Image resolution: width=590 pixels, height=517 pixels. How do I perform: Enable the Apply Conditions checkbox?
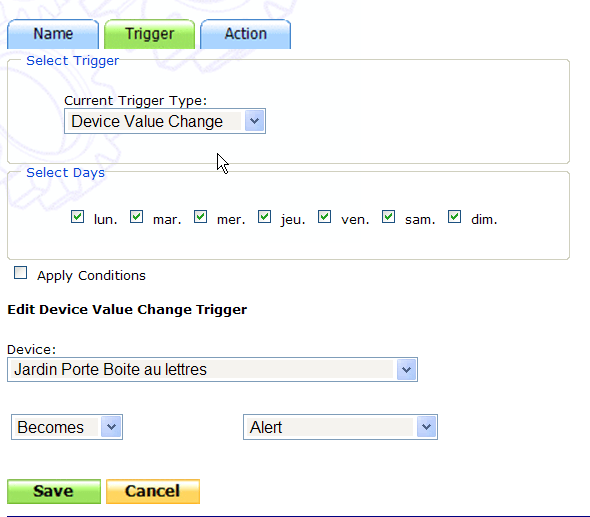point(20,273)
